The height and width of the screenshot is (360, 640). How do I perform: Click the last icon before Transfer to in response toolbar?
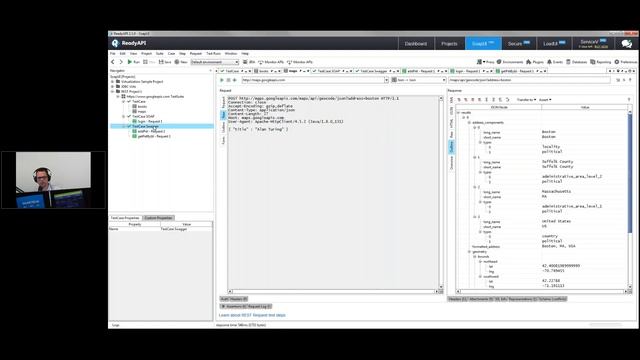pyautogui.click(x=507, y=100)
